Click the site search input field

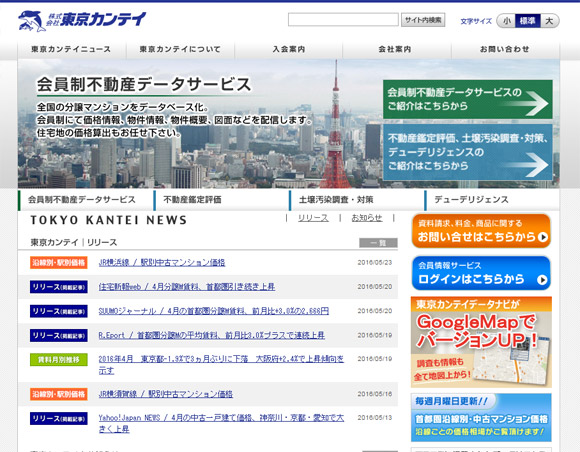(x=343, y=20)
